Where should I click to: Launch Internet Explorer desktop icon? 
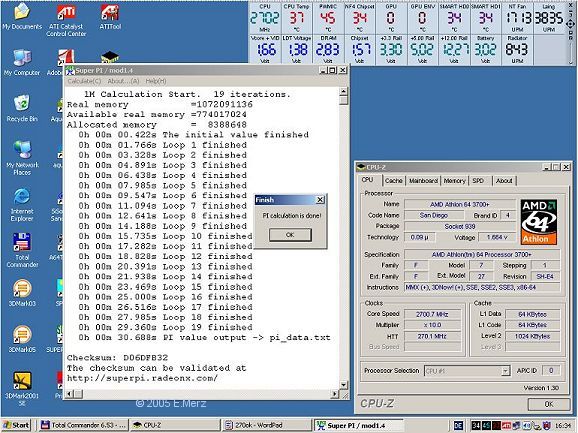(x=22, y=205)
